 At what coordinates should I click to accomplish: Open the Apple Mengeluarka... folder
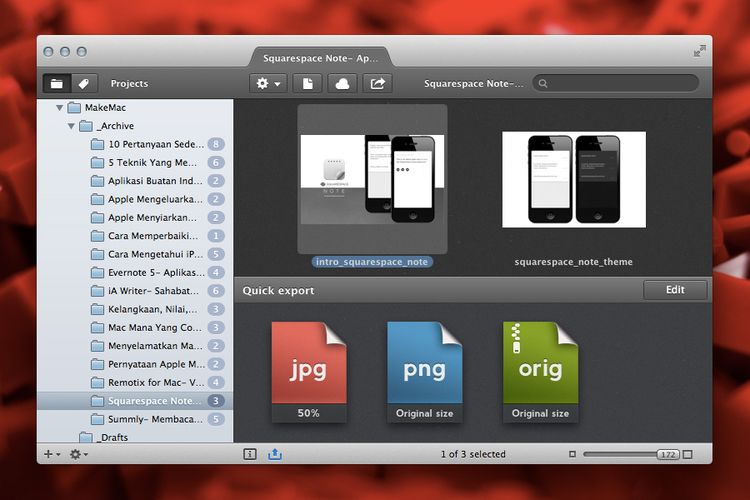[x=135, y=199]
